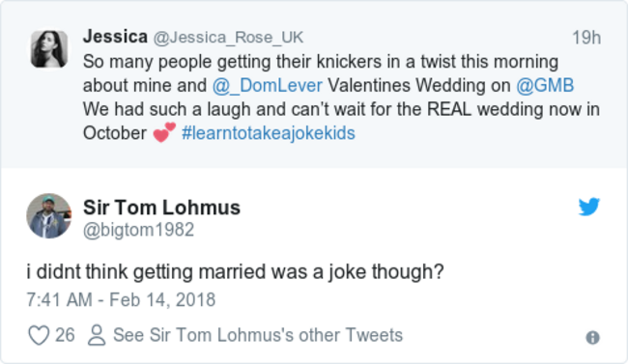Click the Sir Tom Lohmus display name
This screenshot has width=628, height=364.
click(x=161, y=208)
